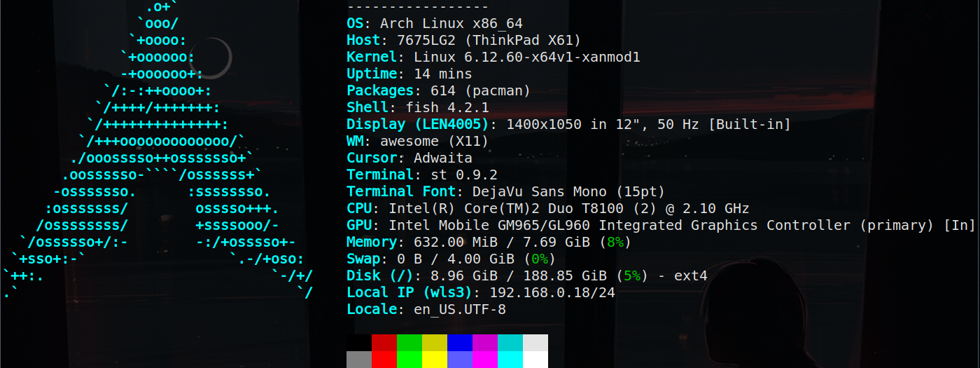Click the bright cyan color block
The height and width of the screenshot is (368, 980).
[x=510, y=360]
